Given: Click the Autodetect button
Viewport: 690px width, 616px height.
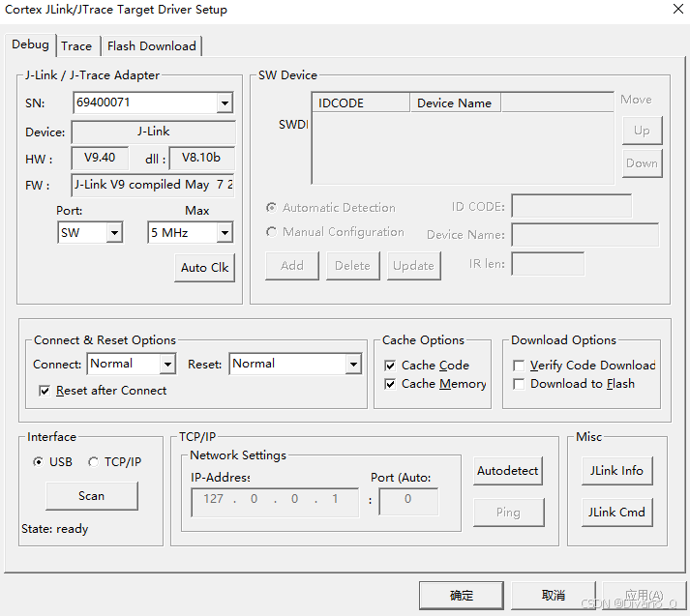Looking at the screenshot, I should coord(508,471).
